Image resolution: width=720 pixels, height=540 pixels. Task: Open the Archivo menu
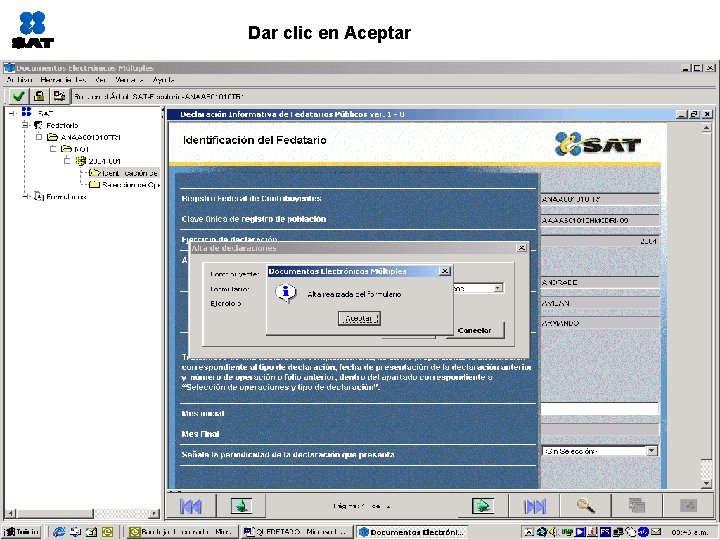[20, 80]
